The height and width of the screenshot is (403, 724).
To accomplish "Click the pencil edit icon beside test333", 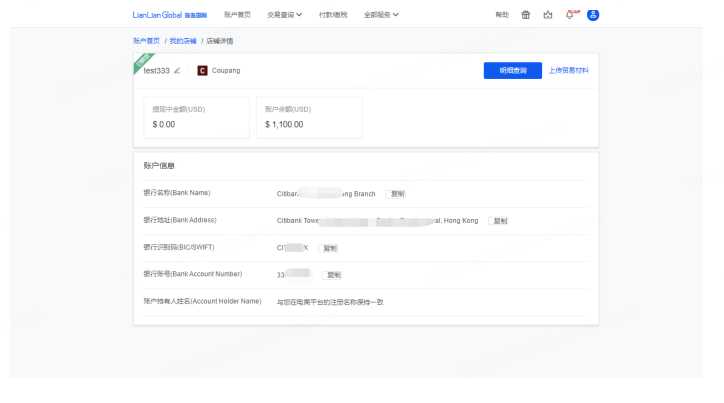I will coord(177,71).
